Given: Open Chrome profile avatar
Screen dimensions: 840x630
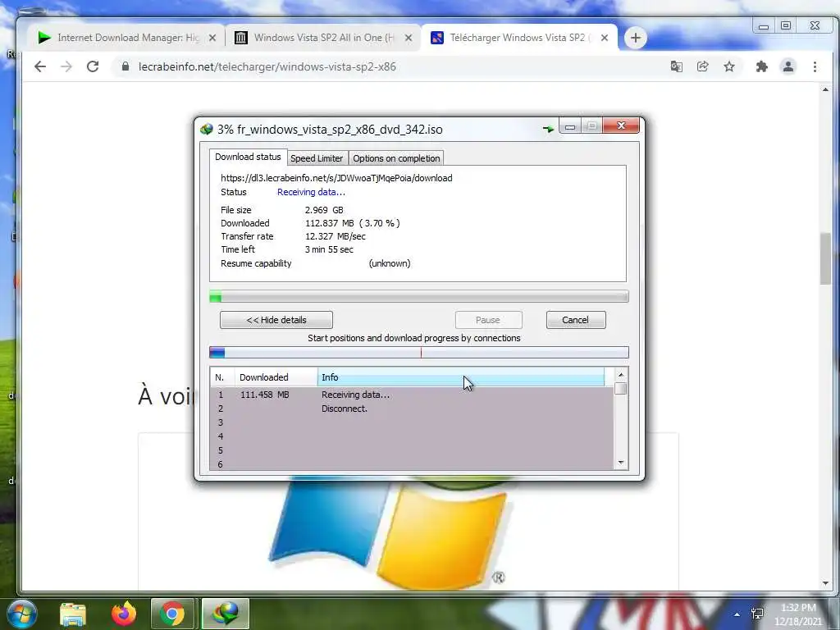Looking at the screenshot, I should 788,66.
